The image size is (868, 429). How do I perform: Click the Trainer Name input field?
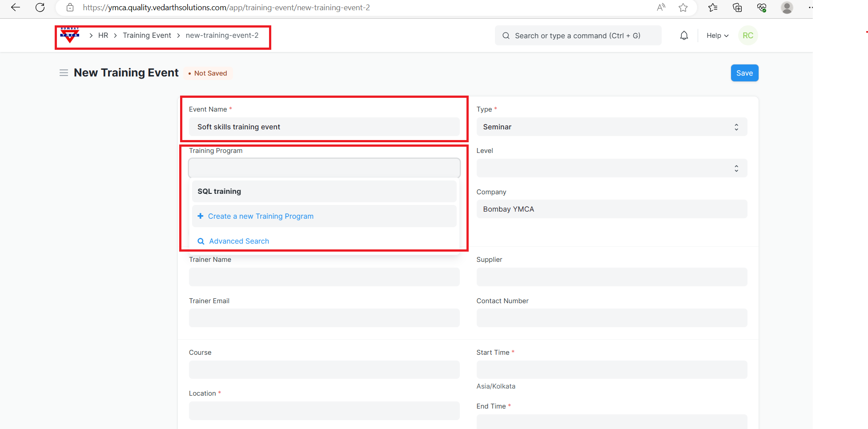click(x=324, y=277)
